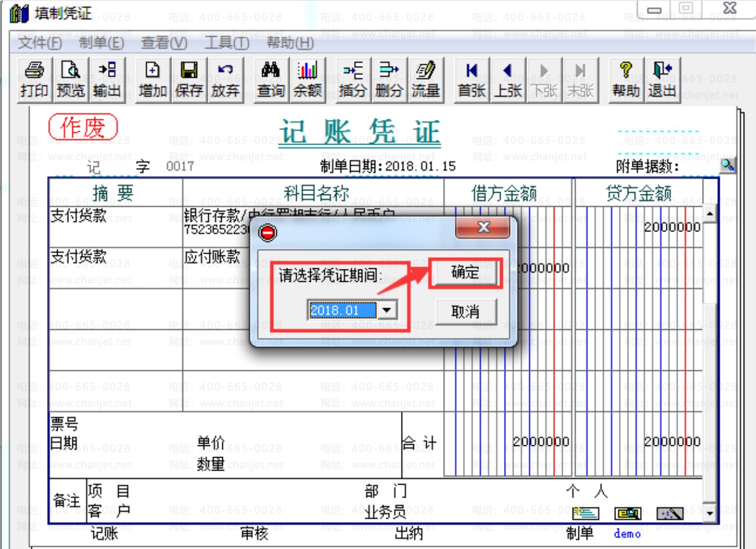Click voucher number 0017
The image size is (756, 549).
point(180,166)
